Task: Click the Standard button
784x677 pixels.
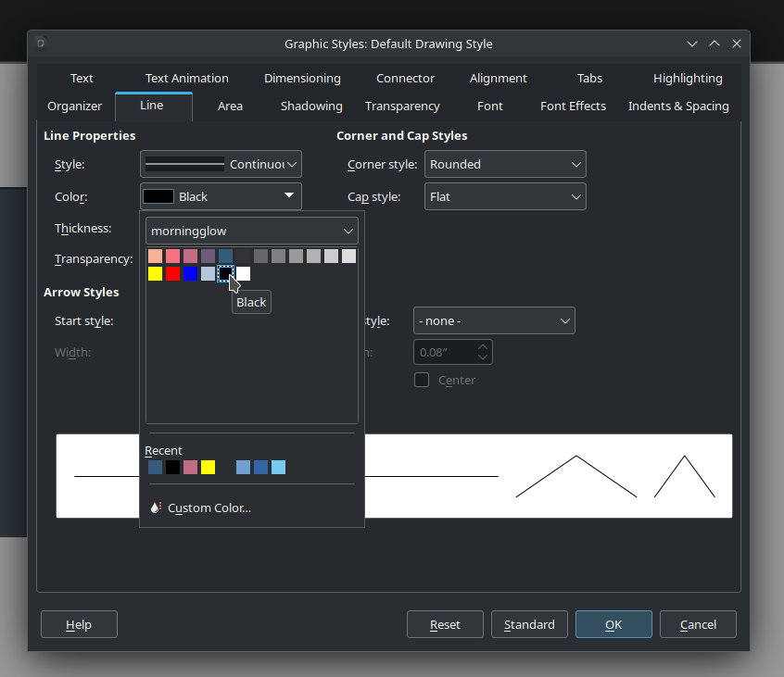Action: [529, 625]
